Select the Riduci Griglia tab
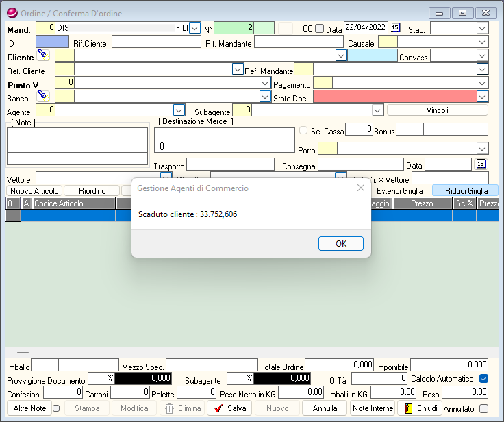Screen dimensions: 504x422 coord(466,191)
